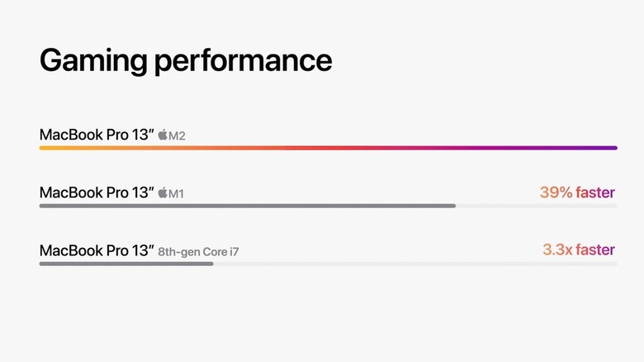
Task: Click the "3.3x faster" label
Action: (579, 250)
